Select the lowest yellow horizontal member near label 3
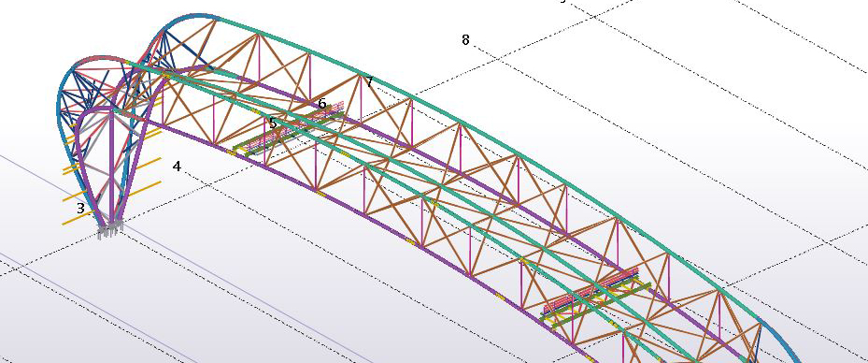This screenshot has height=363, width=868. coord(78,221)
